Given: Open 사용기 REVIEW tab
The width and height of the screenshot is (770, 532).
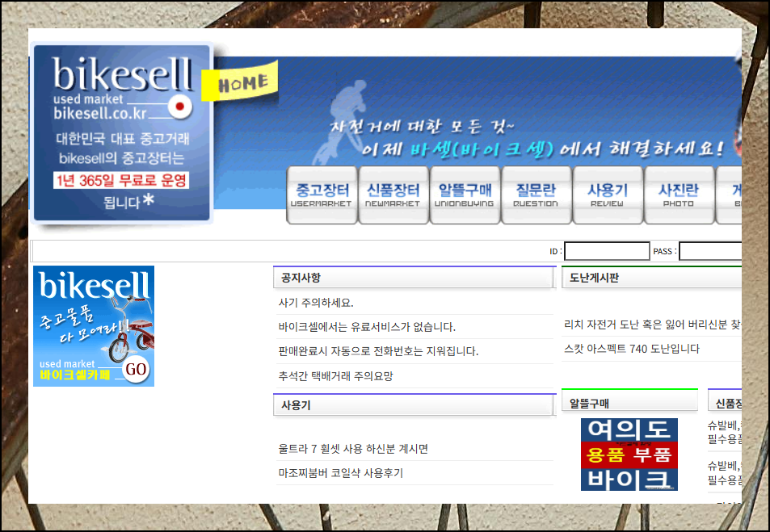Looking at the screenshot, I should 607,195.
